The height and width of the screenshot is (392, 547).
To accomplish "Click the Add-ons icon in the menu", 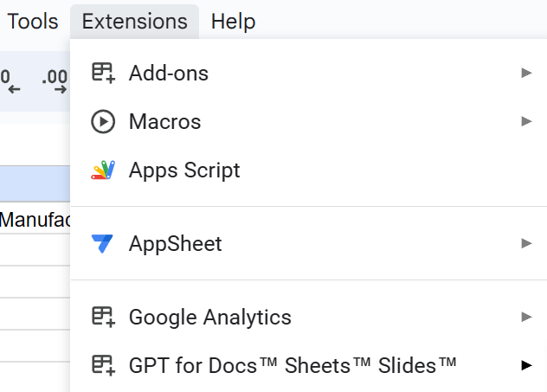I will click(x=103, y=74).
